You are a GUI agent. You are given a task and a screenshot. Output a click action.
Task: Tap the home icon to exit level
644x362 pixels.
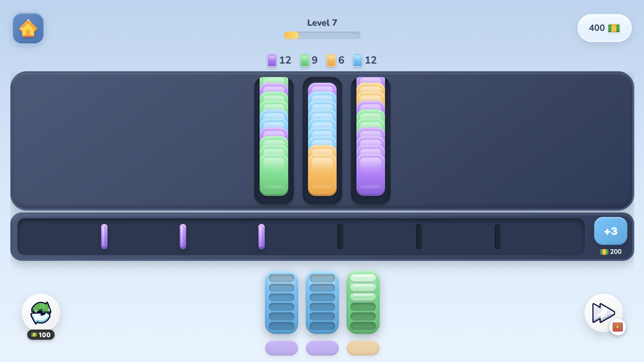point(28,29)
